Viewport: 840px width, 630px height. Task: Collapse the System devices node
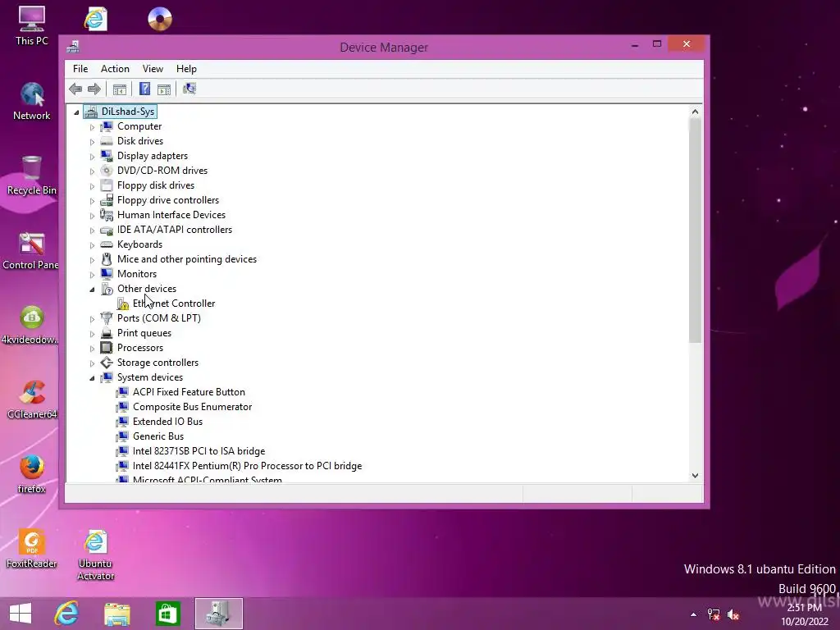pos(92,378)
